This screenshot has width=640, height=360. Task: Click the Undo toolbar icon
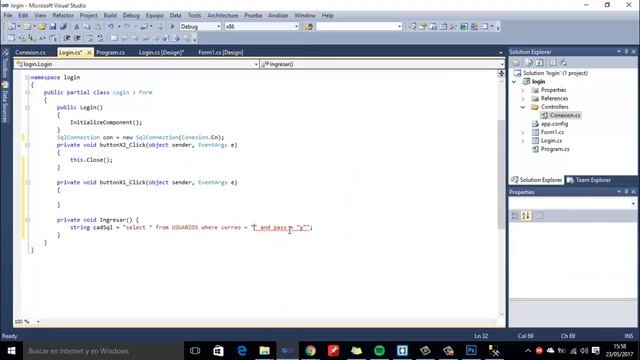pos(111,27)
